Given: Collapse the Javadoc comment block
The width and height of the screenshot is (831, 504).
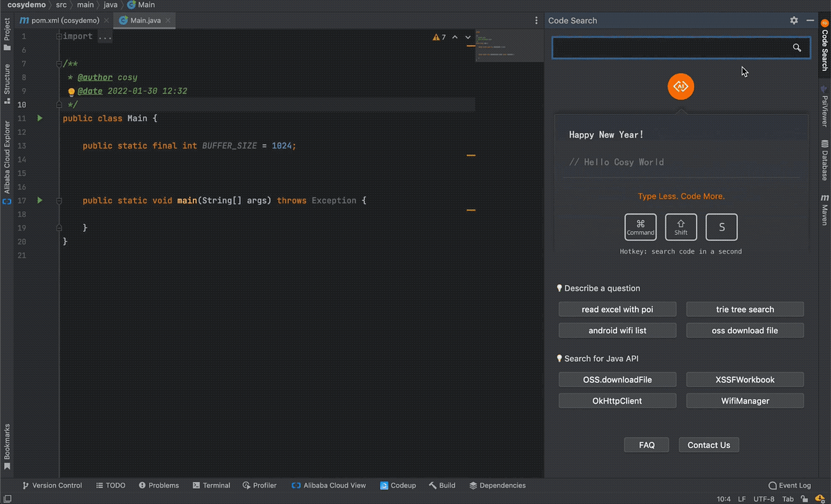Looking at the screenshot, I should (59, 63).
